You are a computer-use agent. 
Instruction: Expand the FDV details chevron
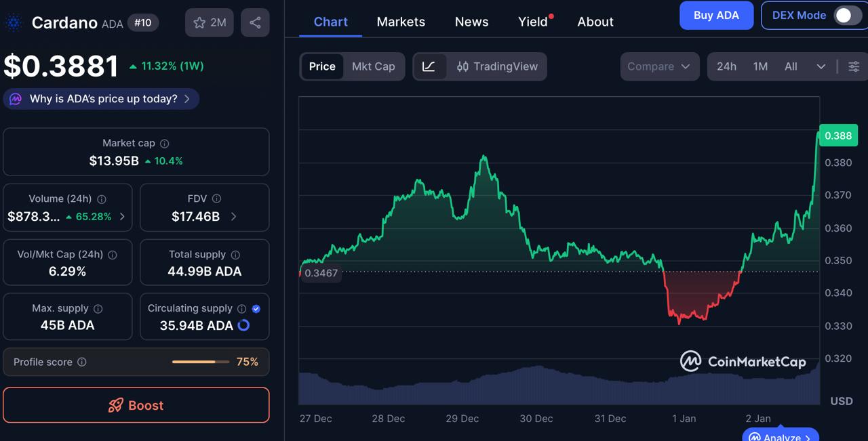click(233, 217)
